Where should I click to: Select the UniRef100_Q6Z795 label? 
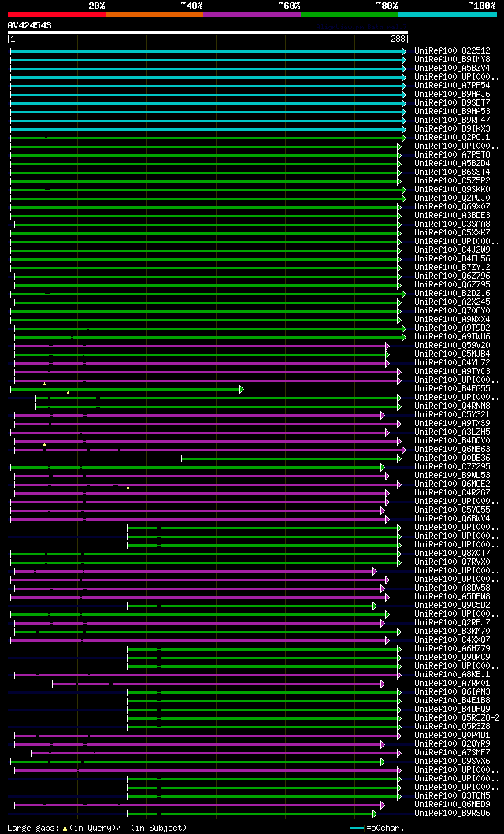[453, 285]
